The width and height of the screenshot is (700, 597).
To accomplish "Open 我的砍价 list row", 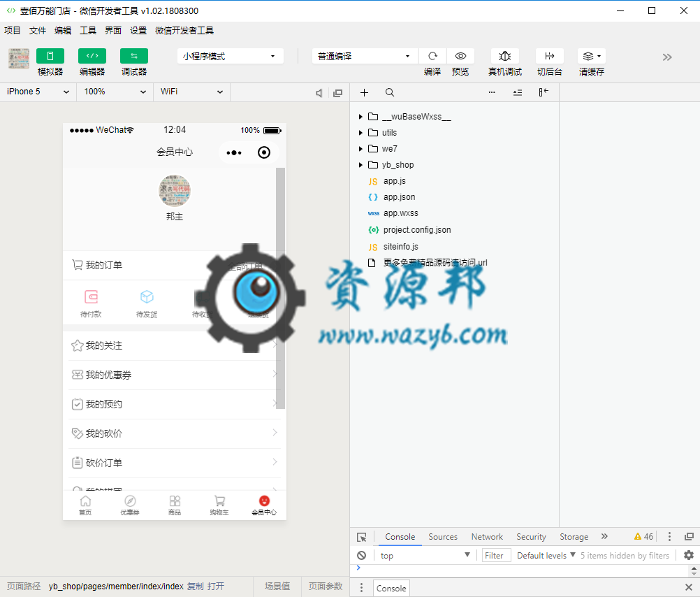I will 175,433.
